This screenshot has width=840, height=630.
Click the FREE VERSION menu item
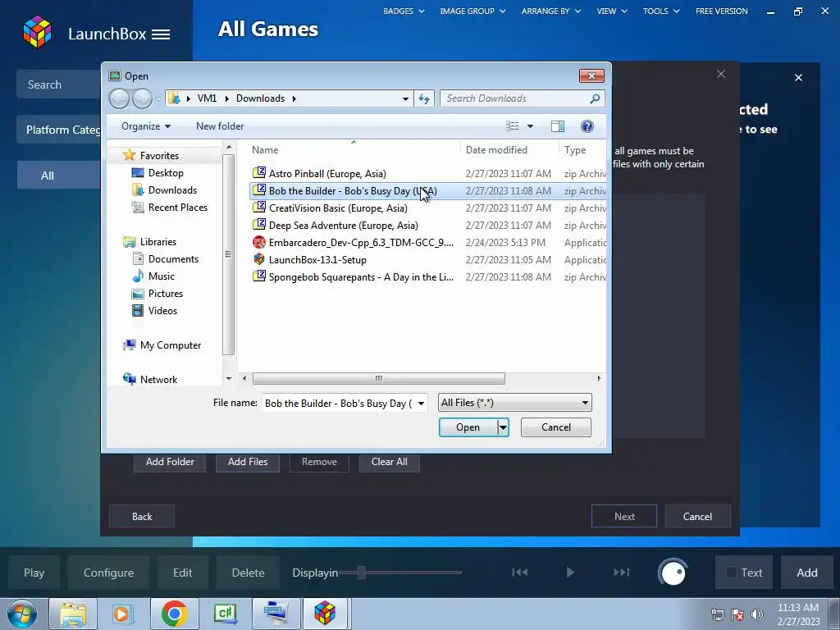pyautogui.click(x=722, y=11)
